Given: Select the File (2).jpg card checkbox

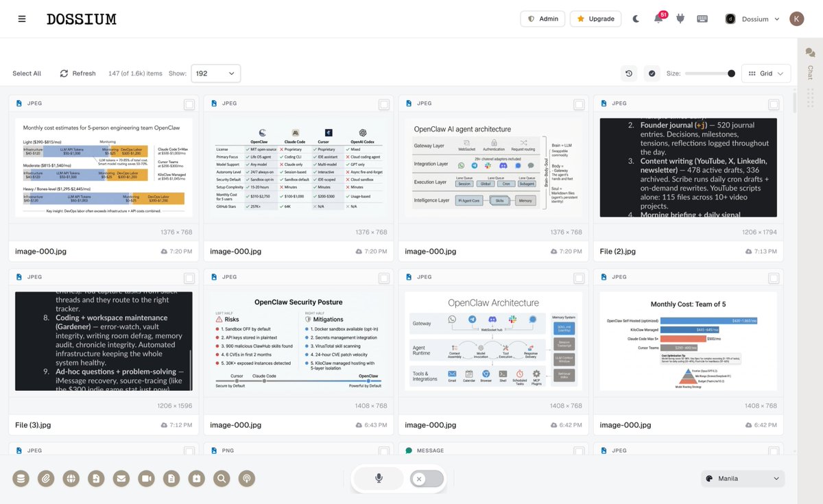Looking at the screenshot, I should (774, 104).
